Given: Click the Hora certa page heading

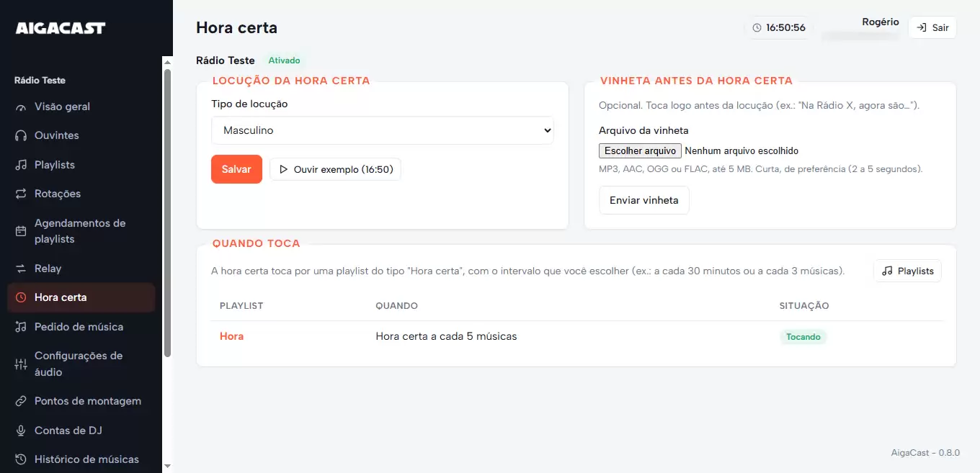Looking at the screenshot, I should (236, 28).
